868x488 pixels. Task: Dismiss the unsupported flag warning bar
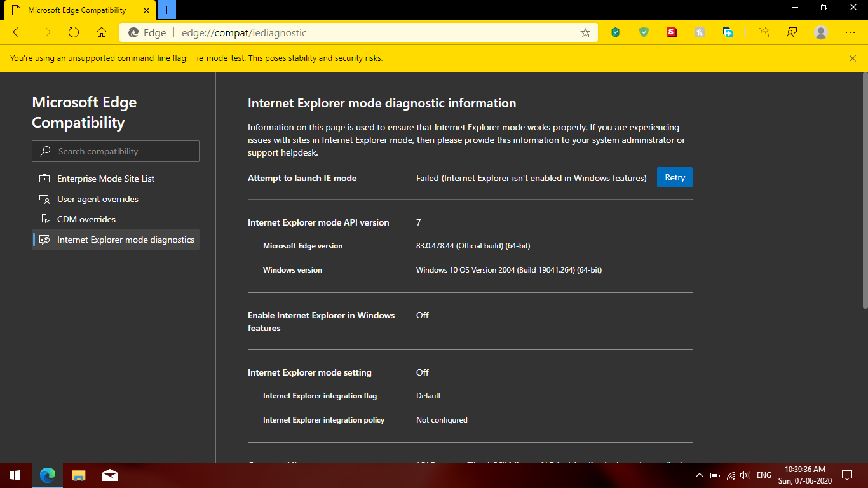point(853,58)
